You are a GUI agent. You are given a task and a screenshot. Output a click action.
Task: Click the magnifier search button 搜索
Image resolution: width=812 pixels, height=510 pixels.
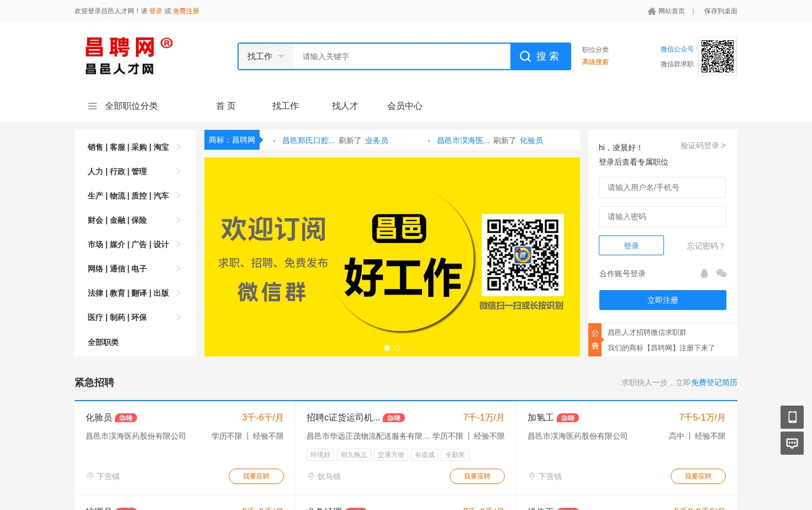point(540,56)
